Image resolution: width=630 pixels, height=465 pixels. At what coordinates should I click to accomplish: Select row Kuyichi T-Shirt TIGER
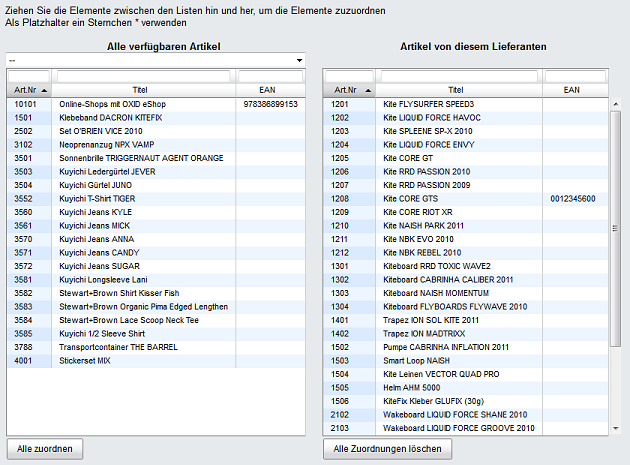click(156, 199)
